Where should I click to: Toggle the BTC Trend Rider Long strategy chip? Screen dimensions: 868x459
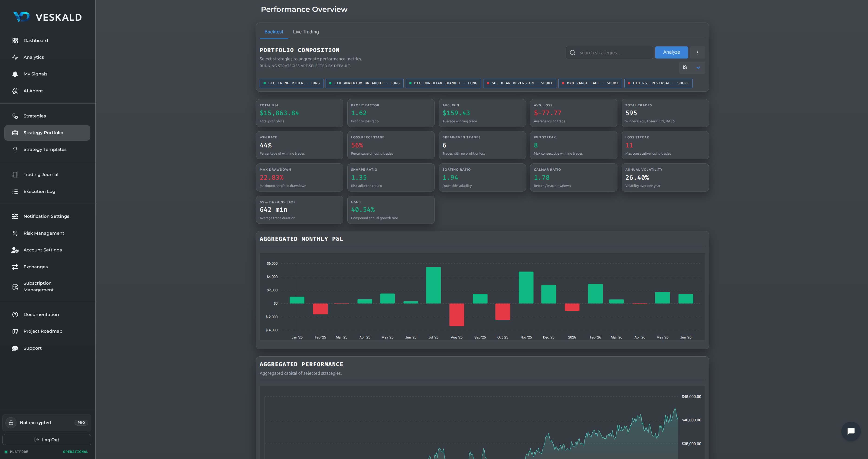tap(291, 83)
